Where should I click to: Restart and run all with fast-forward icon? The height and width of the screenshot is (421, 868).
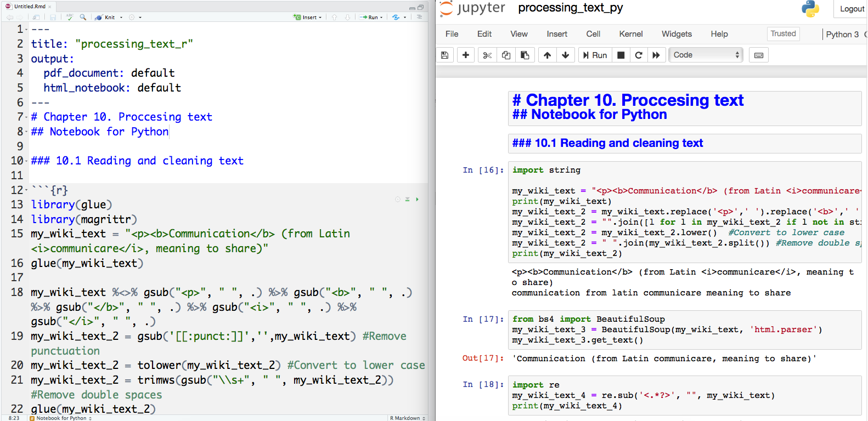(656, 55)
